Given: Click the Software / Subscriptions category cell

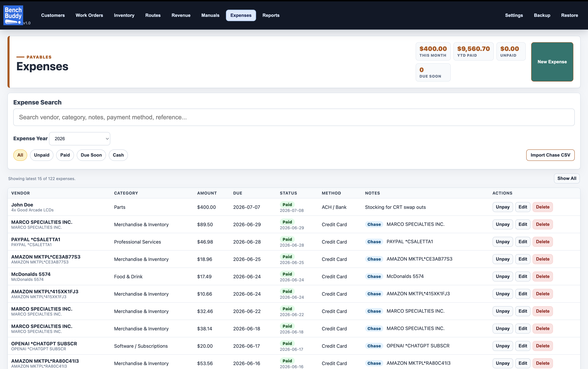Looking at the screenshot, I should click(x=141, y=346).
